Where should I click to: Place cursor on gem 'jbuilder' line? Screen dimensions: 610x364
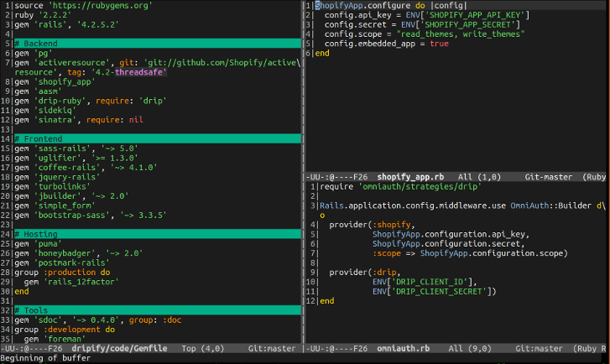click(x=71, y=196)
